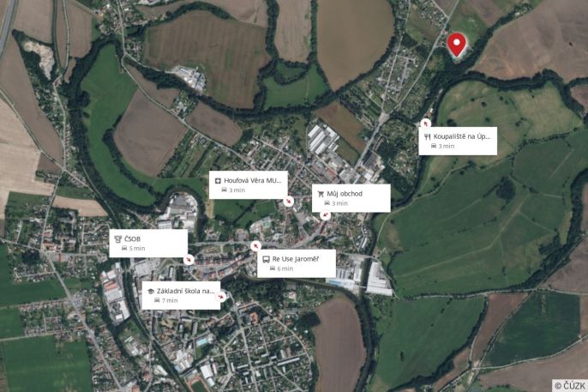Click the red location pin marker
The image size is (588, 392).
click(x=456, y=45)
